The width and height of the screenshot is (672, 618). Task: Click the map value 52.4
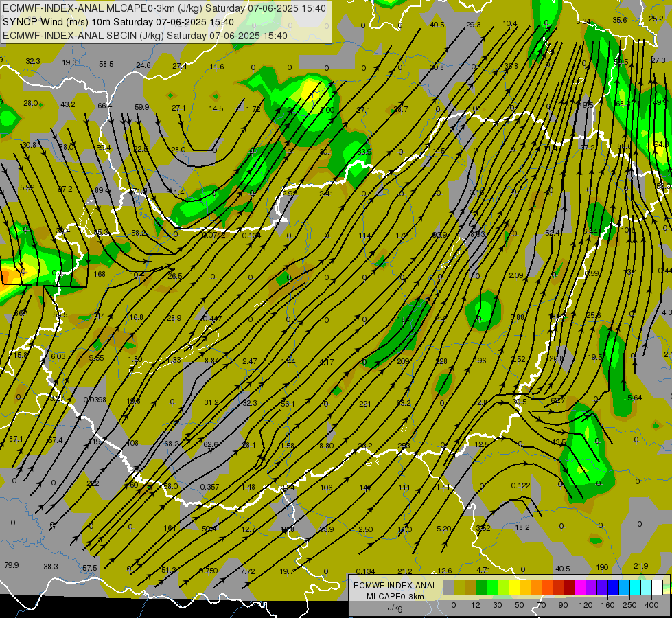(x=553, y=233)
